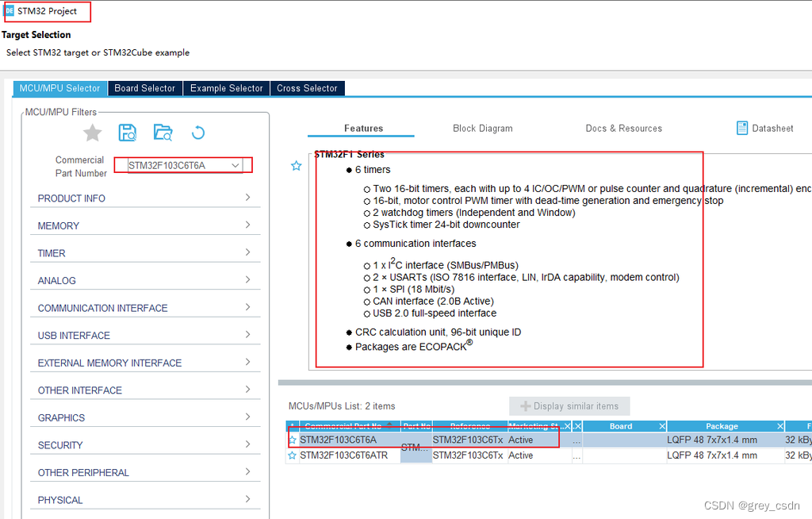Click the STM… Part No merged cell

click(x=416, y=448)
